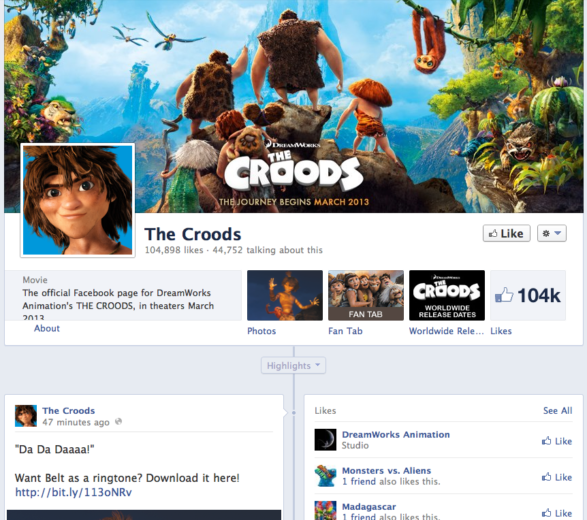Image resolution: width=587 pixels, height=520 pixels.
Task: Click The Croods post avatar icon
Action: click(x=26, y=416)
